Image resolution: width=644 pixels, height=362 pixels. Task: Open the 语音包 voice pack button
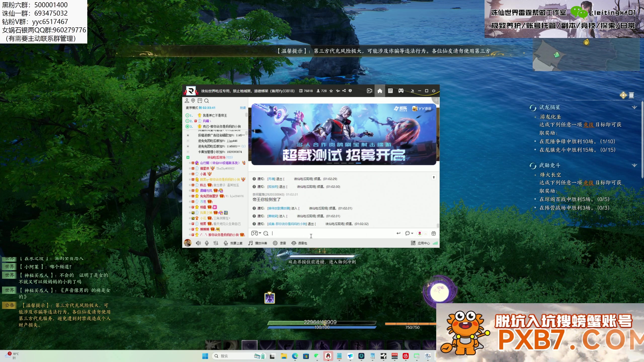299,243
